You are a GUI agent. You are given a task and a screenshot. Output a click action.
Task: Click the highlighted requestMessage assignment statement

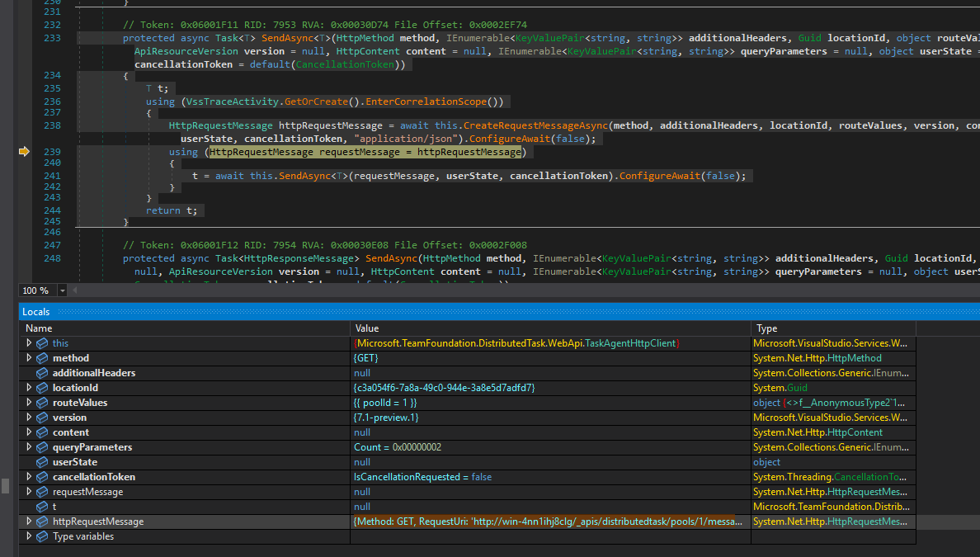(365, 152)
